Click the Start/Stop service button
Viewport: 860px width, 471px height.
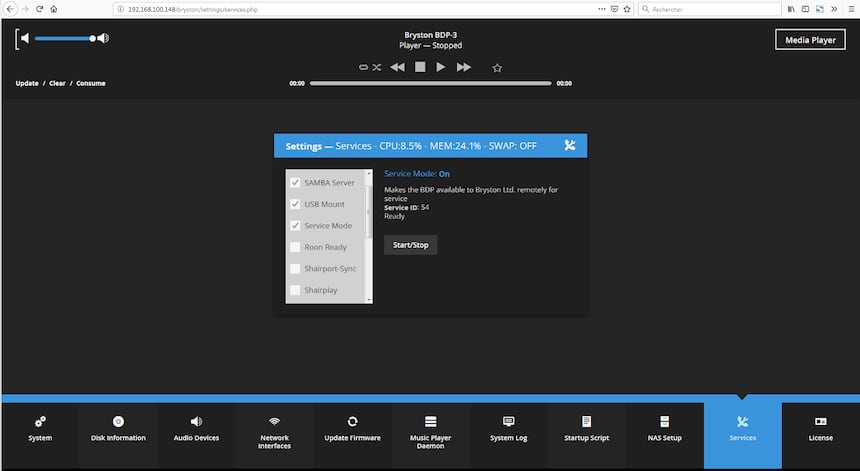click(x=410, y=245)
